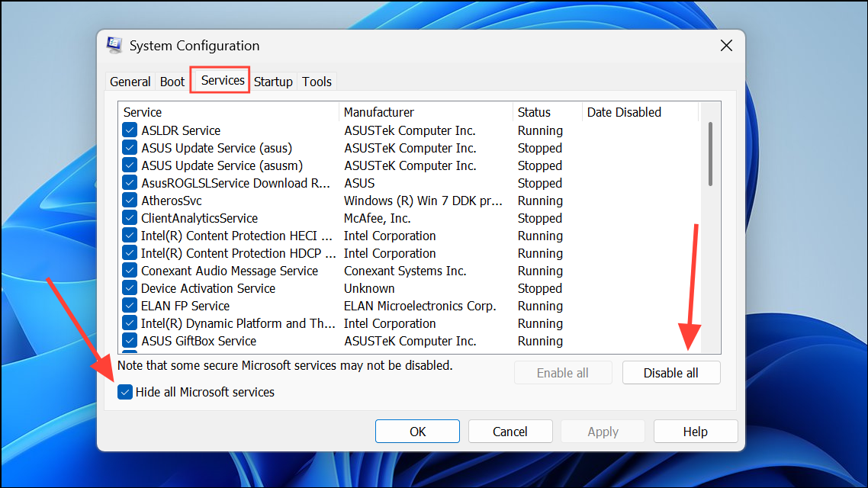The height and width of the screenshot is (488, 868).
Task: Uncheck the AtherosSvc service
Action: click(129, 201)
